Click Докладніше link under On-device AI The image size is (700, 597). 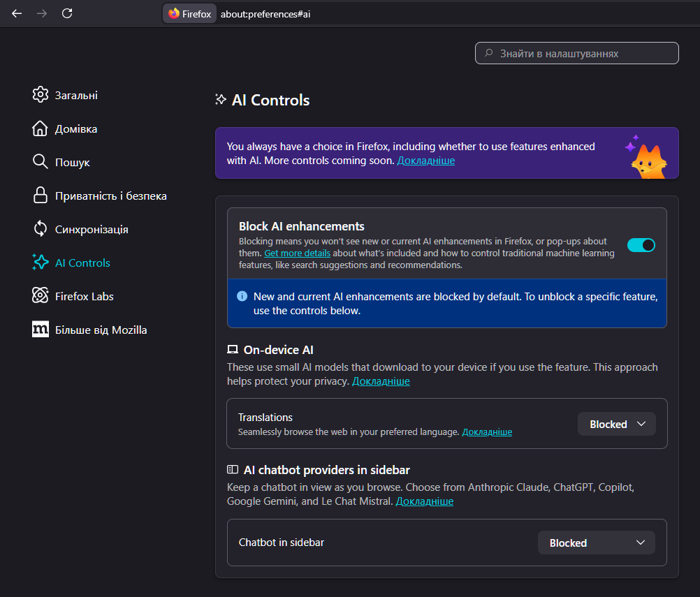point(381,381)
